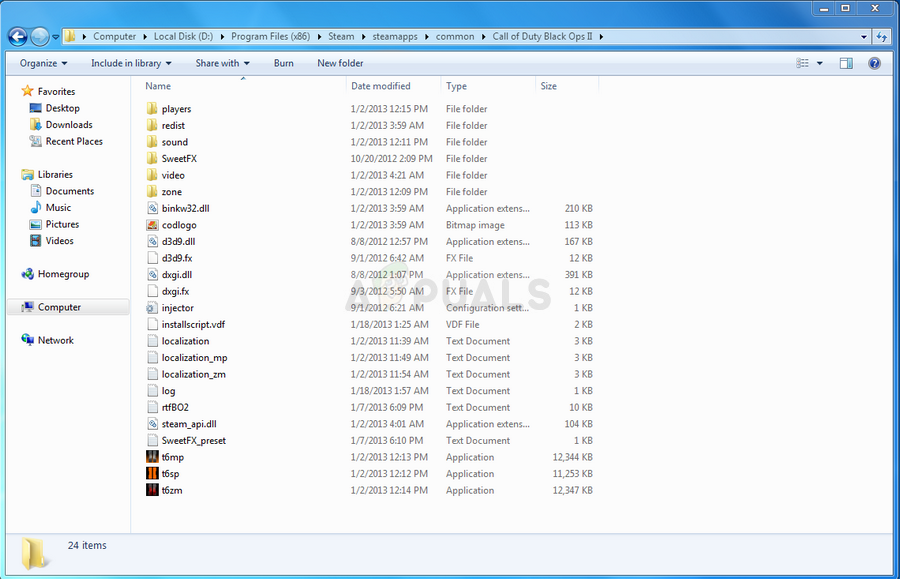Sort files by the Size column header

pos(548,85)
